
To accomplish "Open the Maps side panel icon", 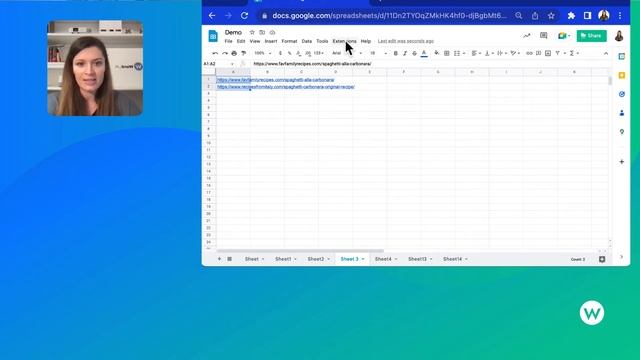I will pos(622,131).
